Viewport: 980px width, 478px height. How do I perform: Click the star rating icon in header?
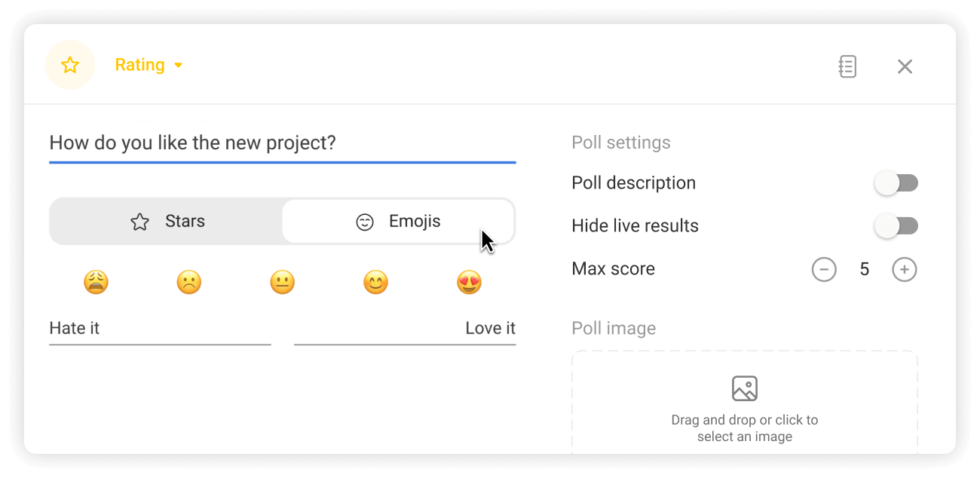tap(70, 66)
